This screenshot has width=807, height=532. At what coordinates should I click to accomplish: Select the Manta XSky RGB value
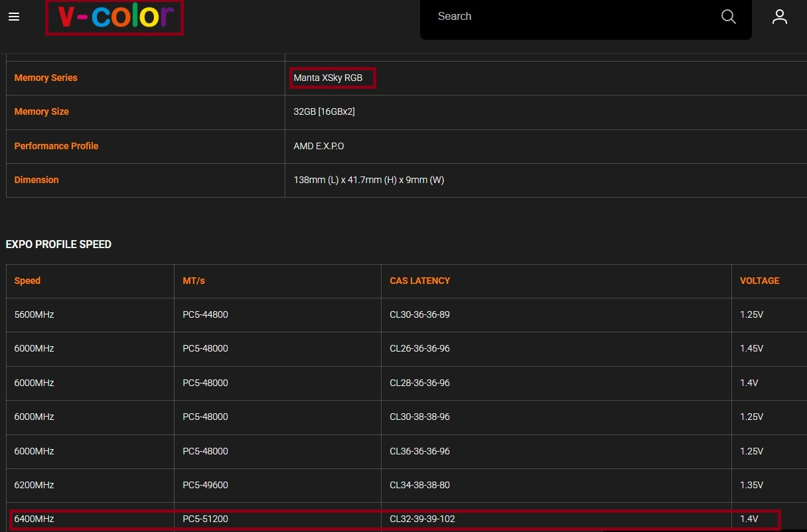328,78
